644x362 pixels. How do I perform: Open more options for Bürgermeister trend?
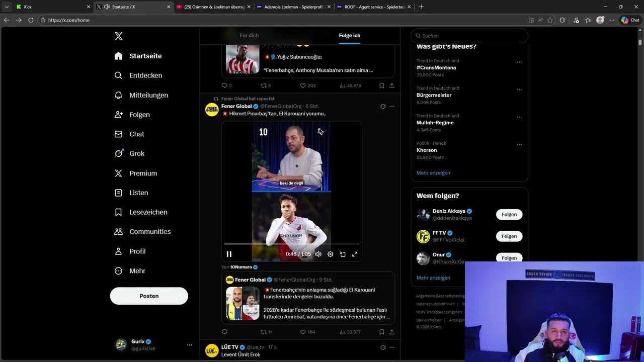coord(519,90)
